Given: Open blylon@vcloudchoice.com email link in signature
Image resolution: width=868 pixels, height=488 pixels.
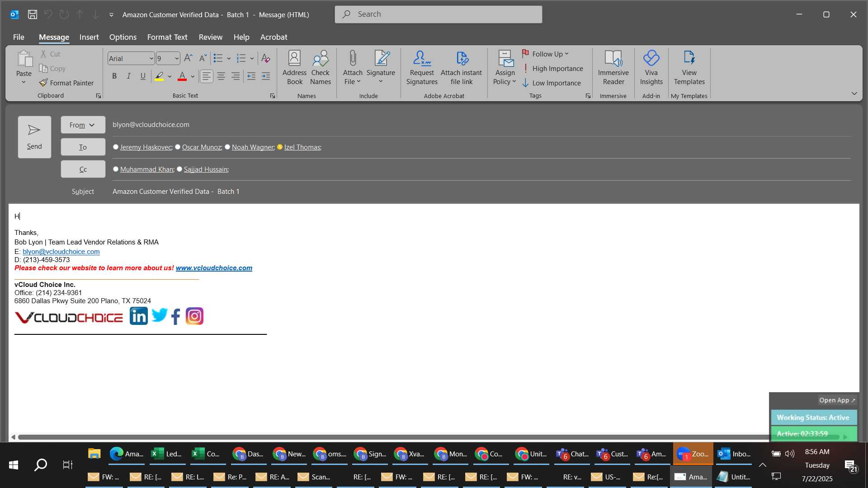Looking at the screenshot, I should coord(61,252).
